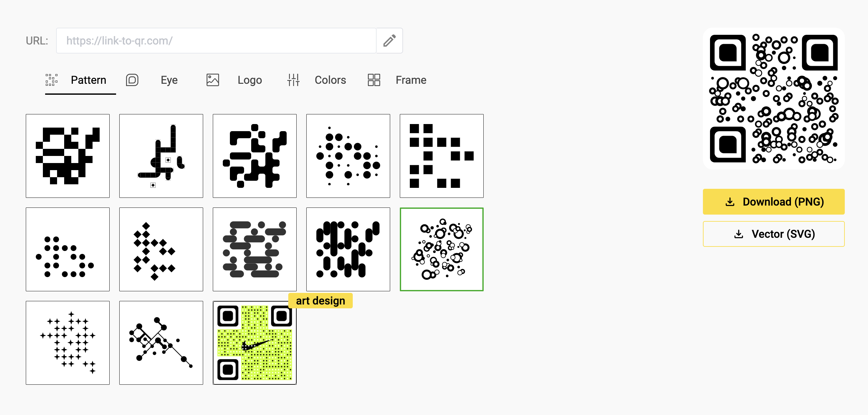Select the classic square blocks pattern
The height and width of the screenshot is (415, 868).
(x=68, y=156)
